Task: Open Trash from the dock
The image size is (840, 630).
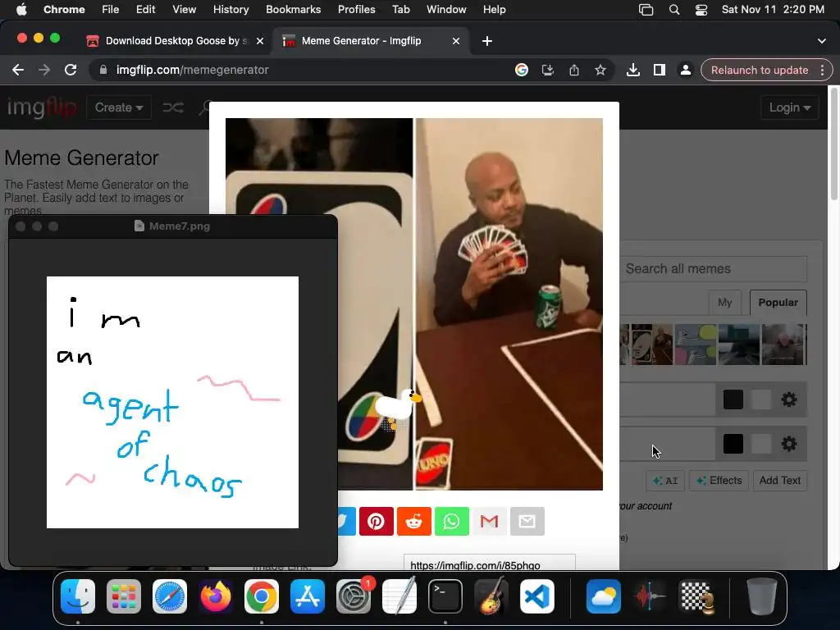Action: pos(762,596)
